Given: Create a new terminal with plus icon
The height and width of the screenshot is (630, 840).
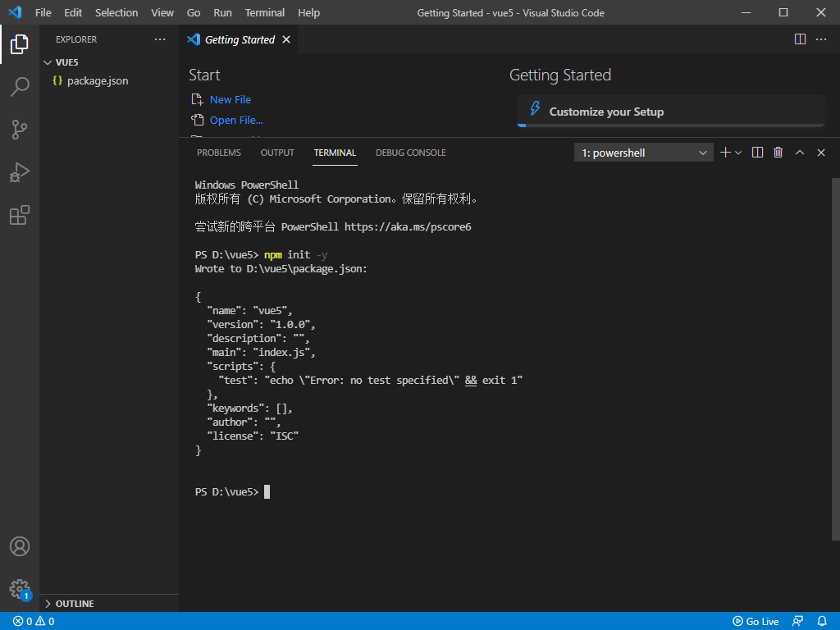Looking at the screenshot, I should tap(725, 153).
